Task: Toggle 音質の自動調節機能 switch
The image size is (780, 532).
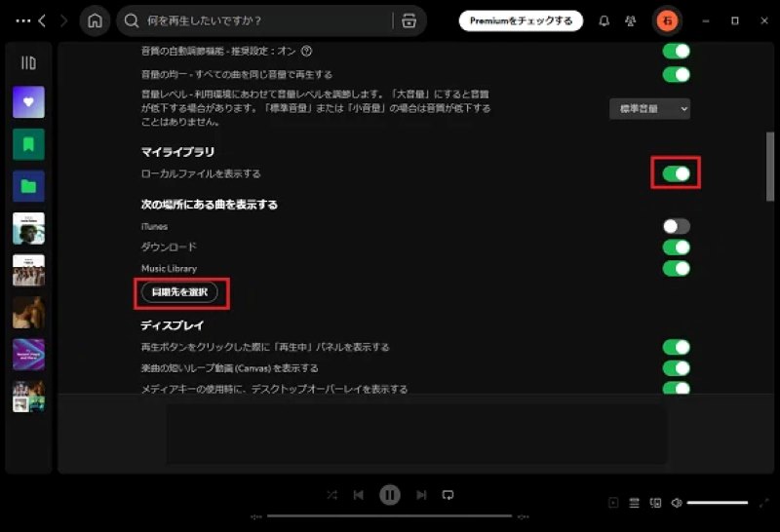Action: 676,52
